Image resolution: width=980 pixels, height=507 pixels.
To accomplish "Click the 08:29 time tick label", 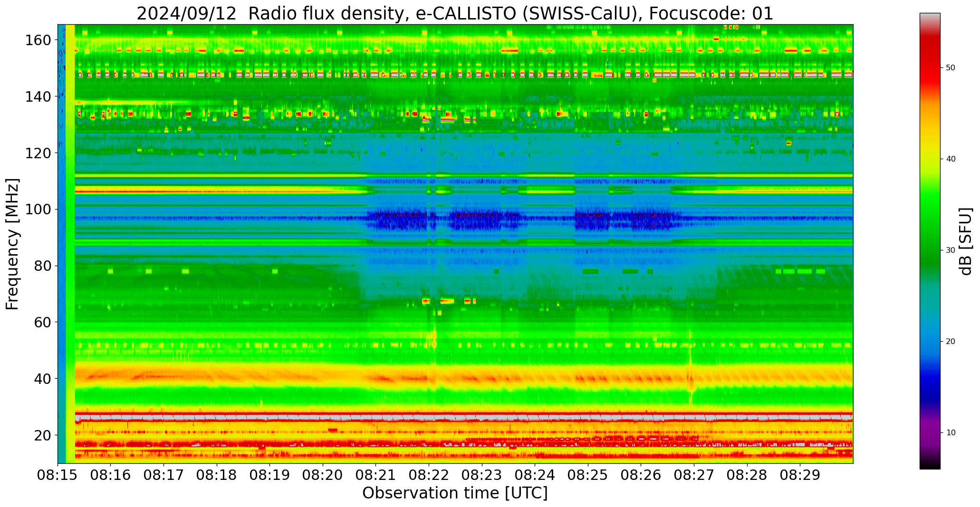I will (799, 475).
